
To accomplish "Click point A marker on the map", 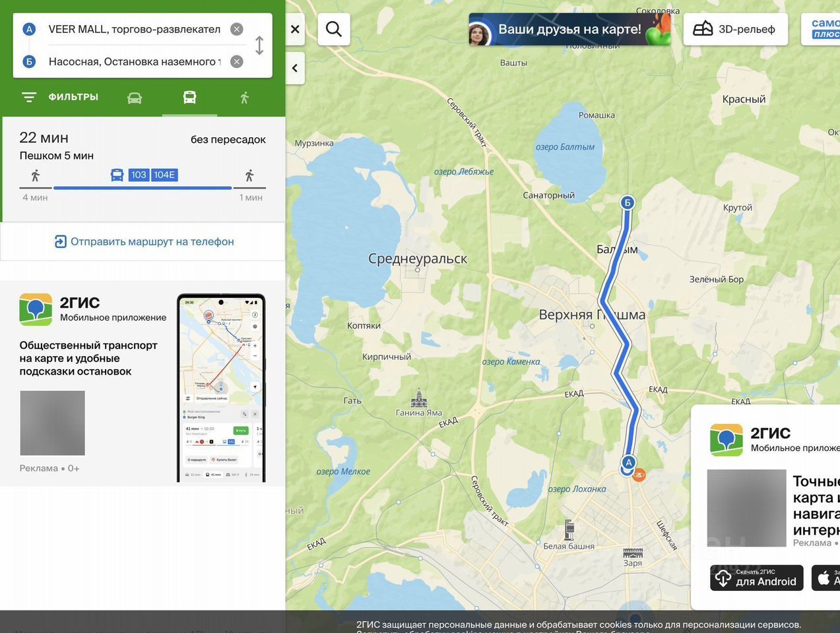I will (629, 462).
